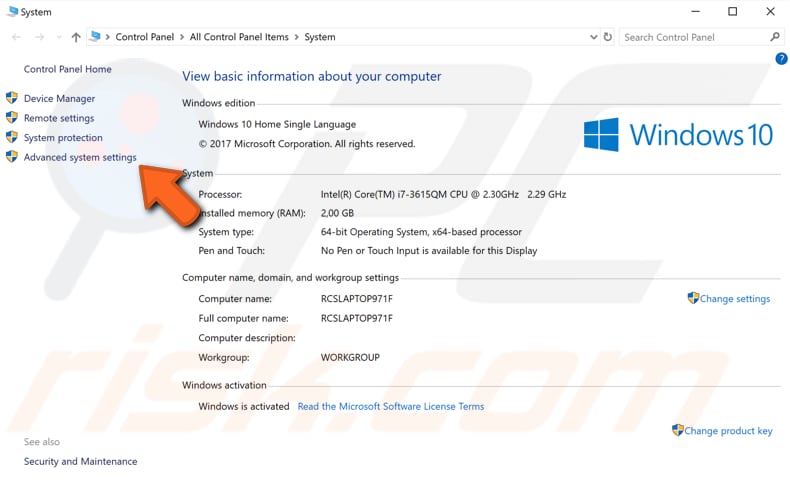
Task: Click the Back navigation arrow
Action: click(x=16, y=37)
